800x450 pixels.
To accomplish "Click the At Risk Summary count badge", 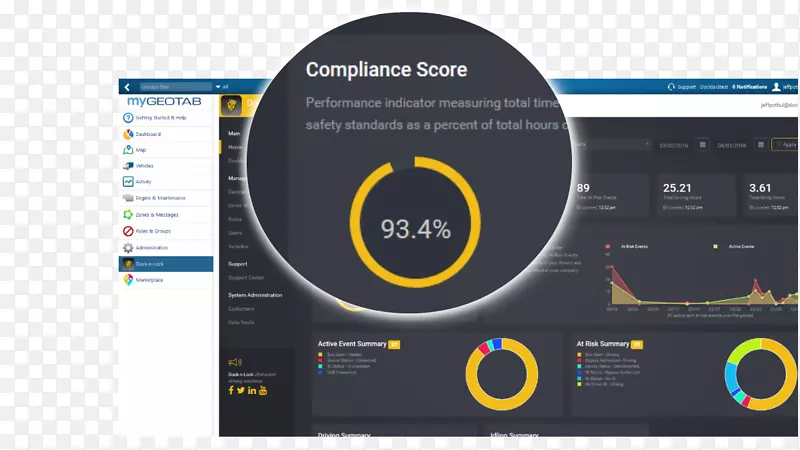I will (637, 344).
